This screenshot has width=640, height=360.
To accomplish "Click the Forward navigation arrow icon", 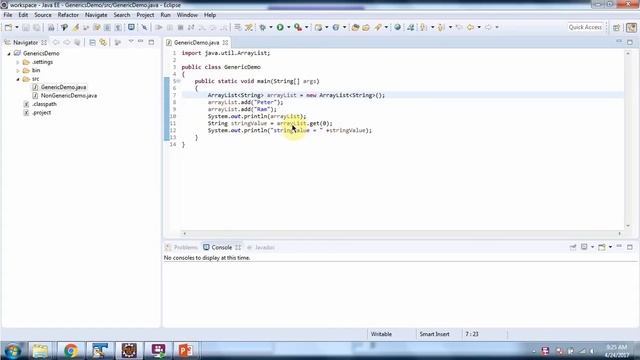I will tap(489, 27).
